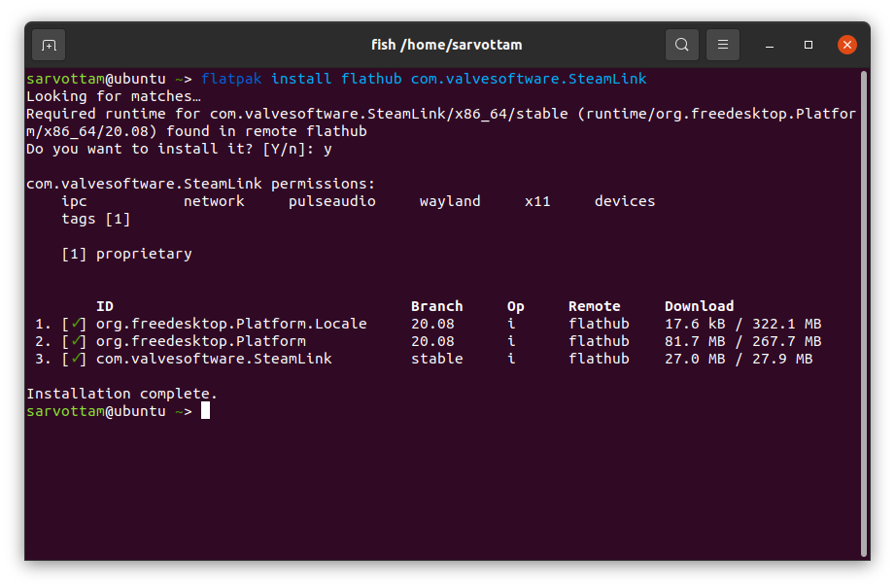Screen dimensions: 895x588
Task: Click the checkmark beside org.freedesktop.Platform.Locale
Action: (78, 323)
